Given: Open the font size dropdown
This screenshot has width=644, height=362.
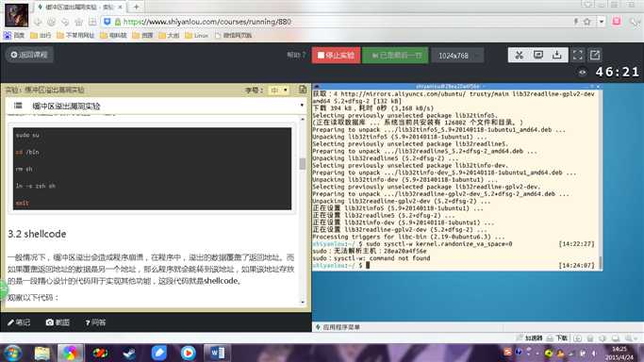Looking at the screenshot, I should tap(279, 90).
